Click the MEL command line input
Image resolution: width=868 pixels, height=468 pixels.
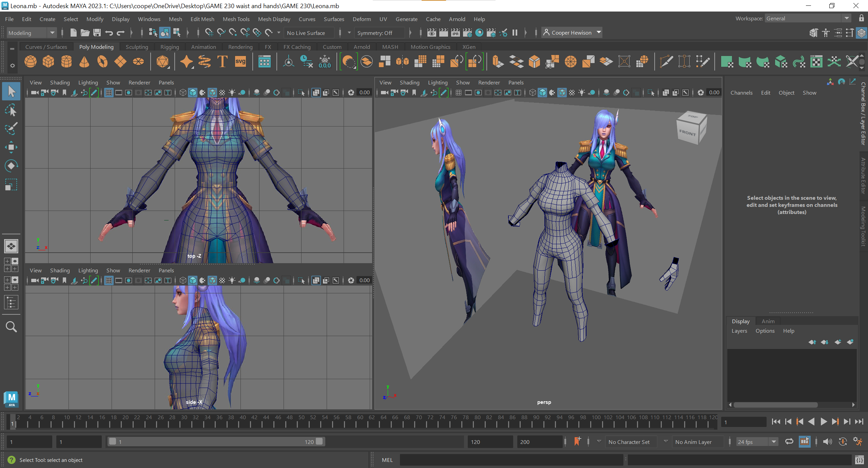(511, 460)
